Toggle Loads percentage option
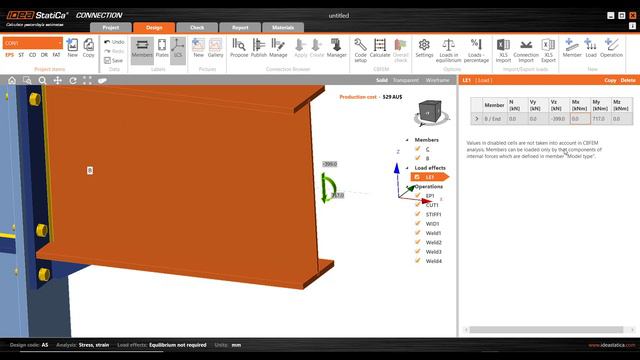 (476, 50)
